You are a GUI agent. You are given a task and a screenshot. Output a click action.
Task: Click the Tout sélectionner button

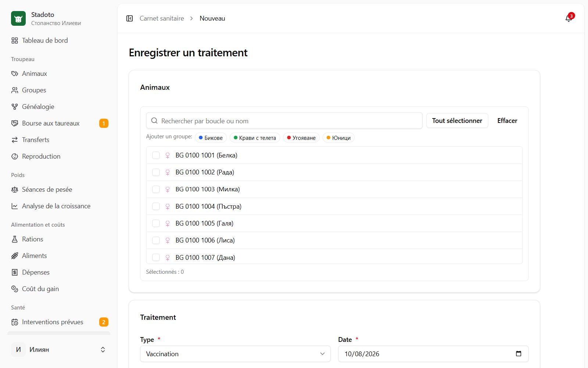pos(457,121)
